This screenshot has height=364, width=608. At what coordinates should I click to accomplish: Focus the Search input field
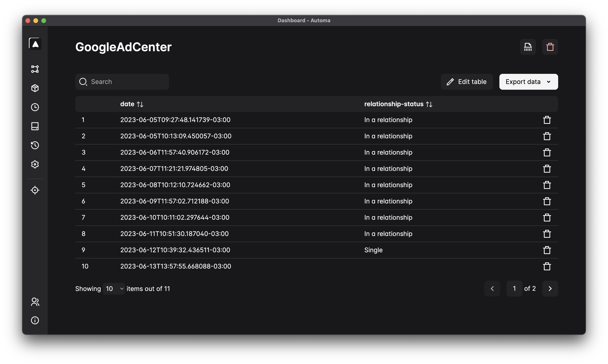pos(122,82)
